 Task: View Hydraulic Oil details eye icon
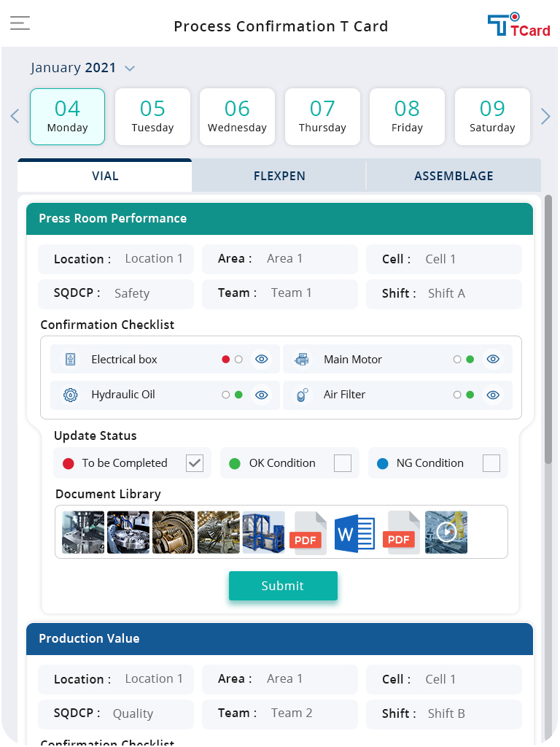(x=262, y=395)
